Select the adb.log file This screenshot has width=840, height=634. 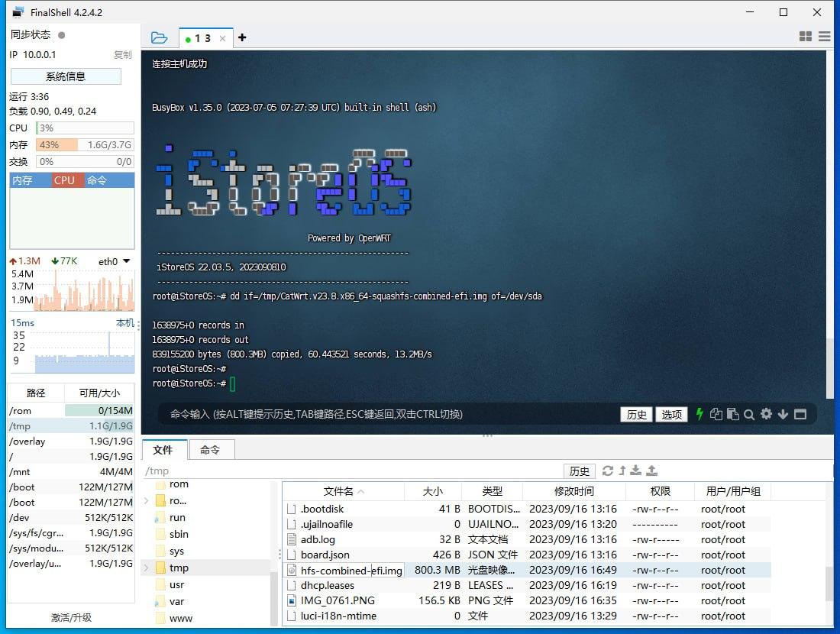[527, 539]
